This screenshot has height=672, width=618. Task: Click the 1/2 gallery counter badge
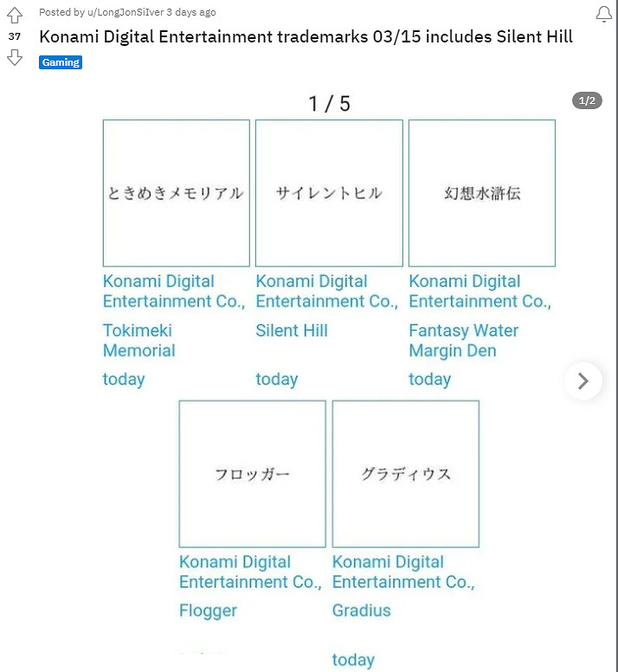point(587,100)
